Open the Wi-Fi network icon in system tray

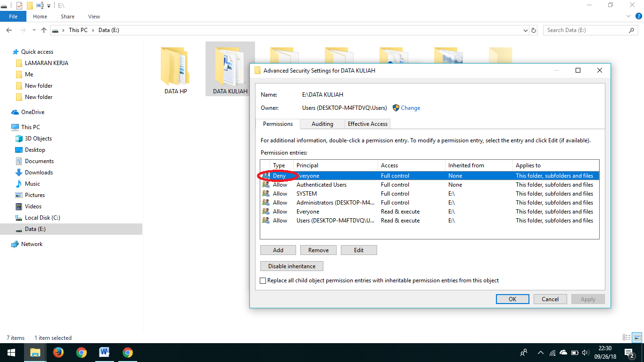(x=553, y=352)
